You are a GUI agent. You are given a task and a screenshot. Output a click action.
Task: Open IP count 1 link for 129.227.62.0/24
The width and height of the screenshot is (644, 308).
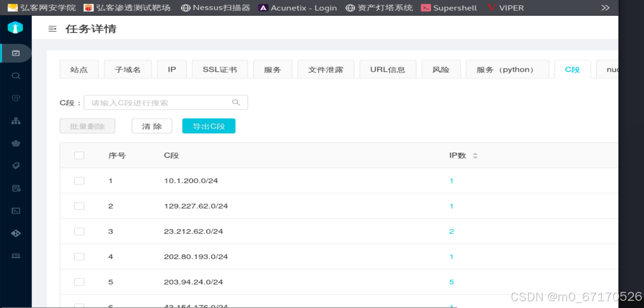[x=451, y=206]
